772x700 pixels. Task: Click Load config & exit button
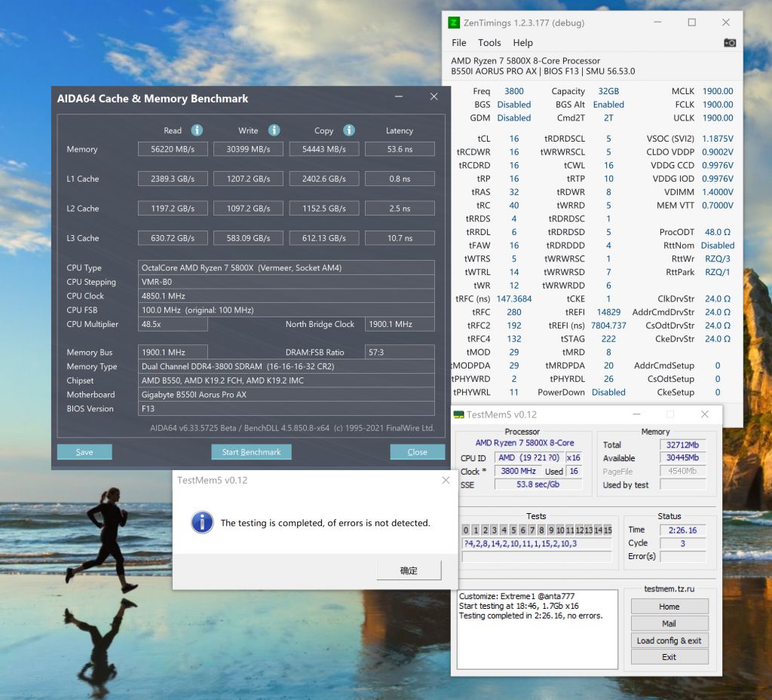click(x=669, y=640)
